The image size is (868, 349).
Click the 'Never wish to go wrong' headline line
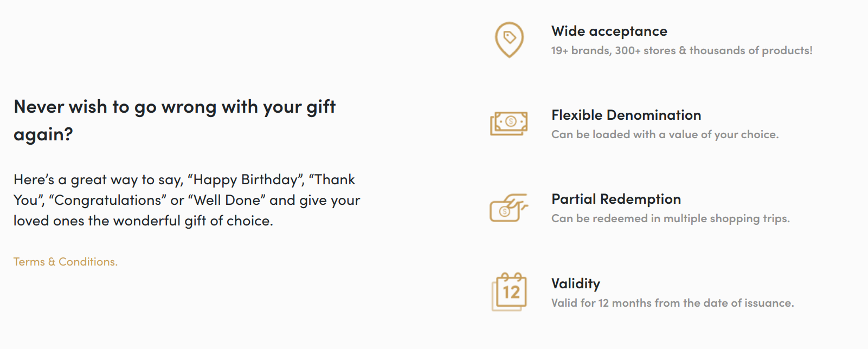pyautogui.click(x=175, y=107)
